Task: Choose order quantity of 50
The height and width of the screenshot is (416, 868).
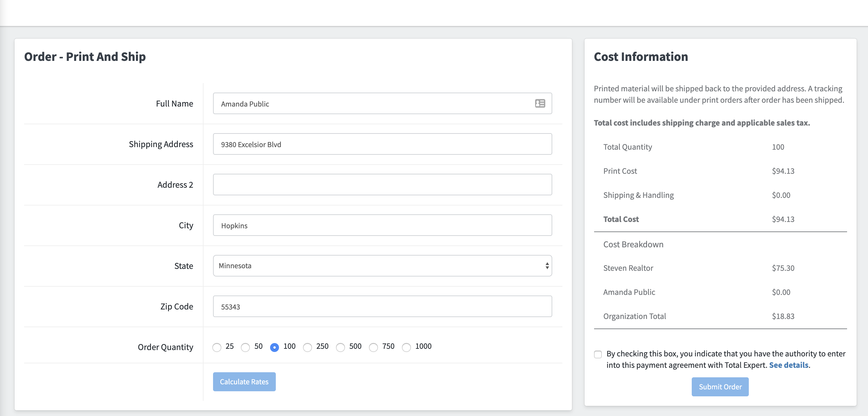Action: pyautogui.click(x=245, y=347)
